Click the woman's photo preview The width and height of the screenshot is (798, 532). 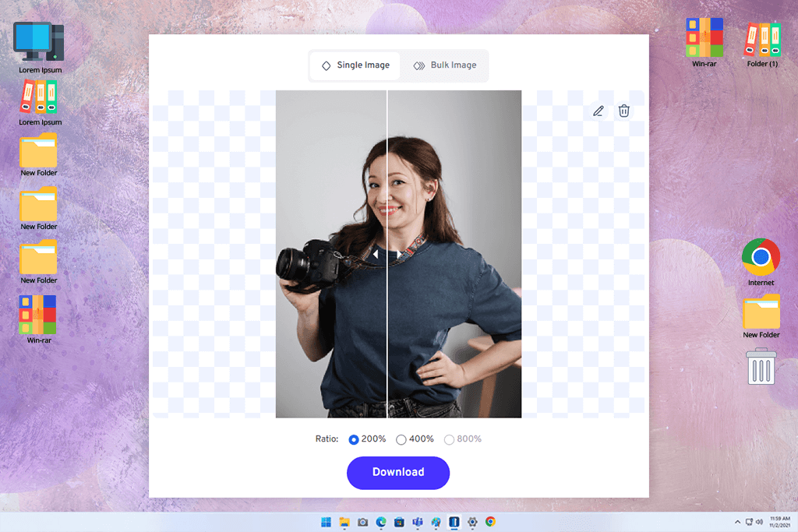click(398, 254)
